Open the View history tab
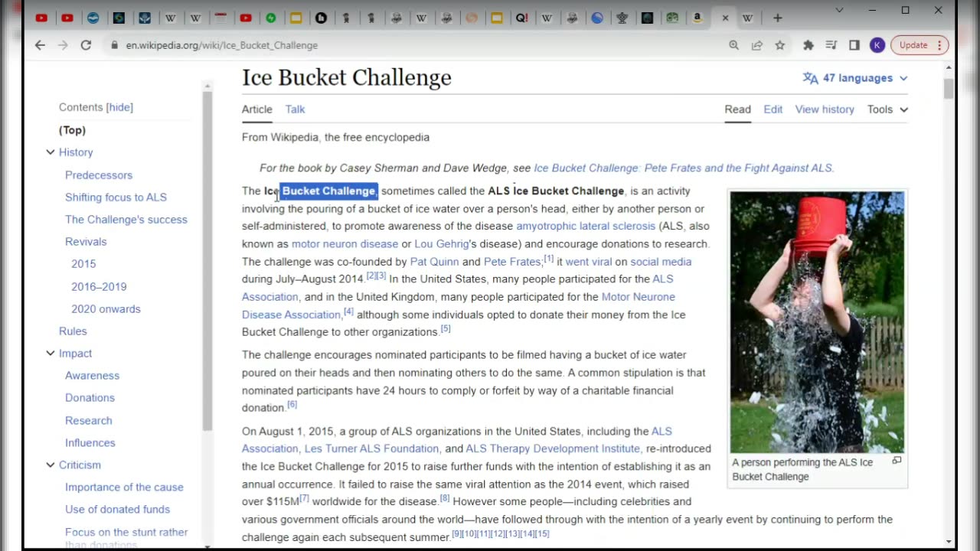 pyautogui.click(x=825, y=109)
